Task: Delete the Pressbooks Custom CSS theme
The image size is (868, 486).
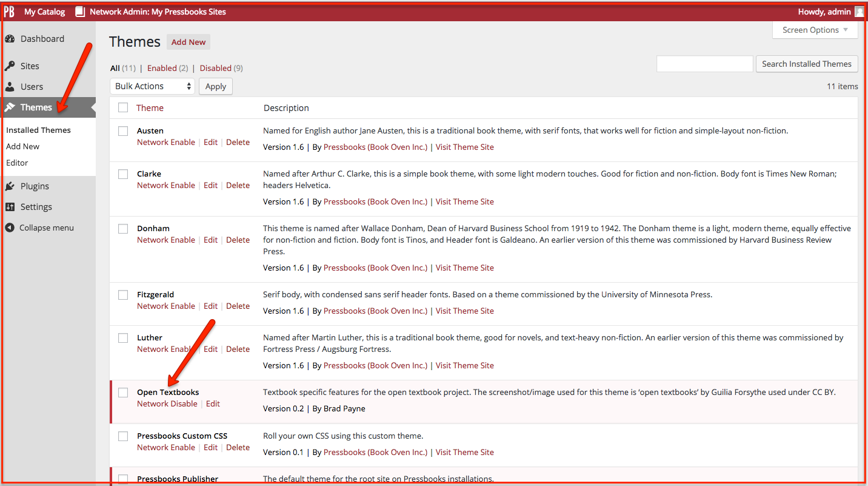Action: pos(238,447)
